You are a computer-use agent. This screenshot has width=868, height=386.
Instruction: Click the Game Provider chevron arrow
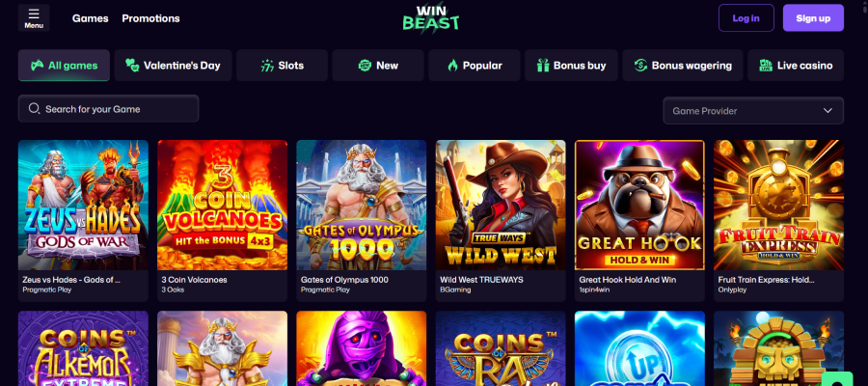click(x=827, y=111)
